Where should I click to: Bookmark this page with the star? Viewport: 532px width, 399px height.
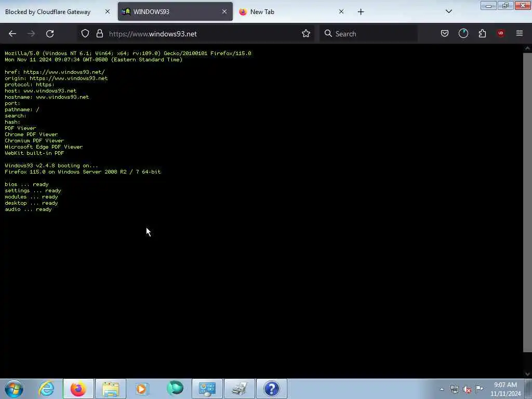(x=305, y=34)
